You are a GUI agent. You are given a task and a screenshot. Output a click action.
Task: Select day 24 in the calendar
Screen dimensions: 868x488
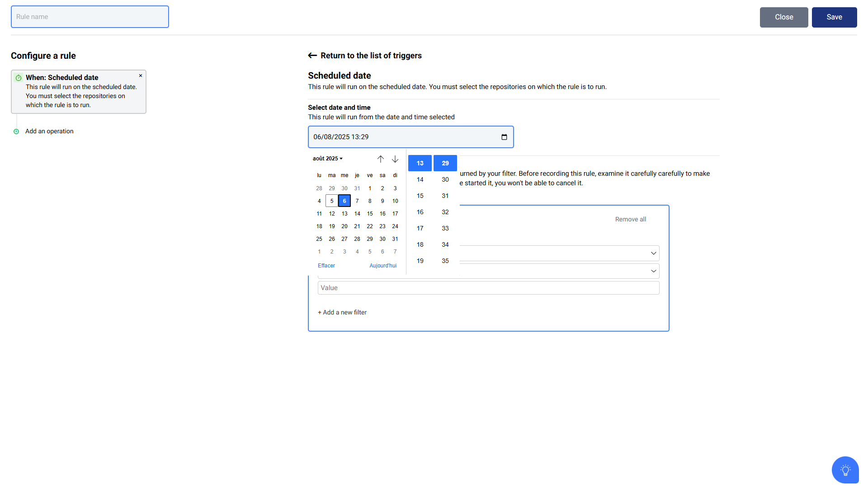(x=395, y=226)
